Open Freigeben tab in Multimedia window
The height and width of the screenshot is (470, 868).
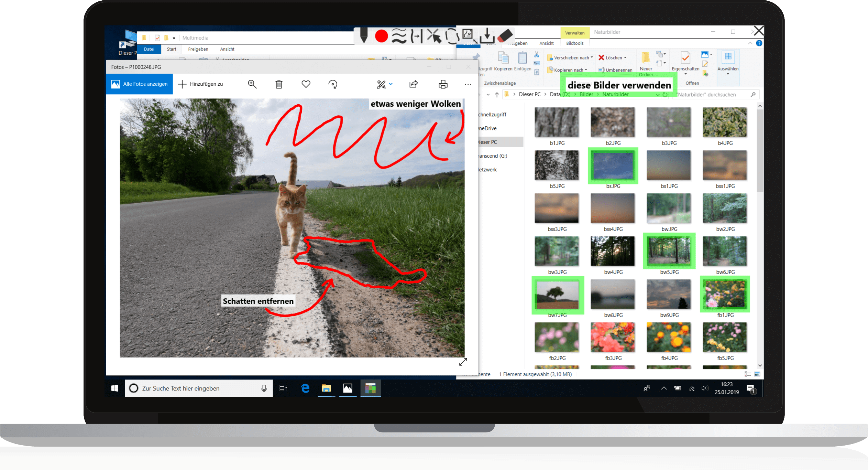tap(198, 49)
